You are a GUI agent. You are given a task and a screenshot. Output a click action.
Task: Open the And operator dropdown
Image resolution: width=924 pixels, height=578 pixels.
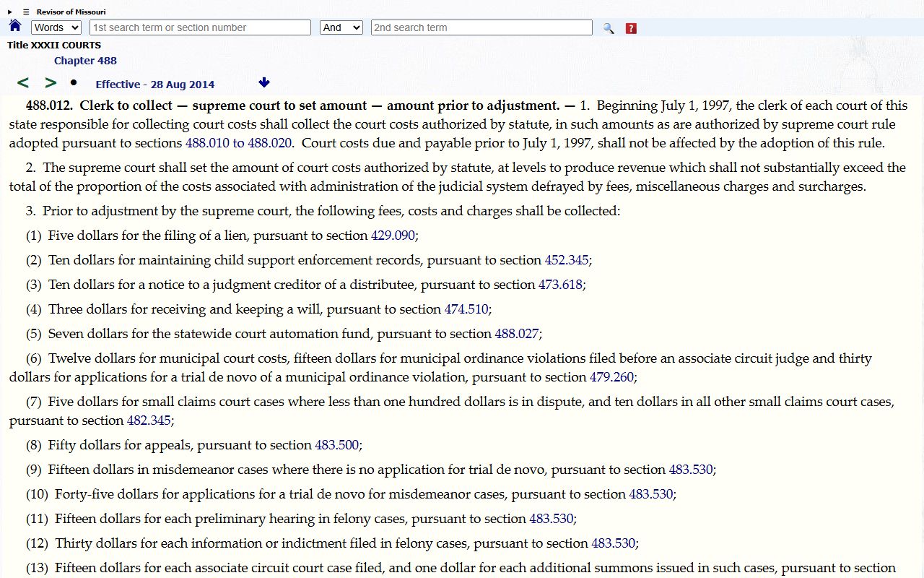click(341, 27)
